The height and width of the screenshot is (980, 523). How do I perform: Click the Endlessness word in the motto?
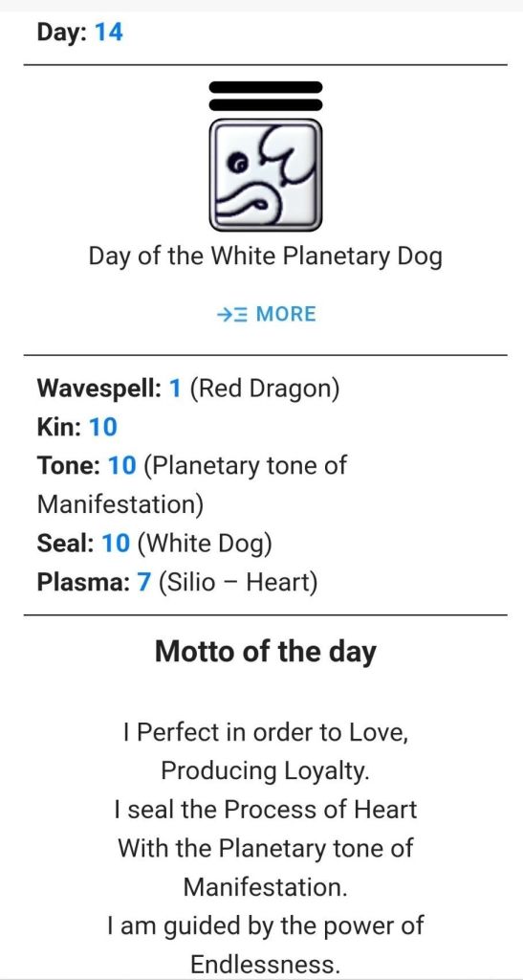[265, 963]
